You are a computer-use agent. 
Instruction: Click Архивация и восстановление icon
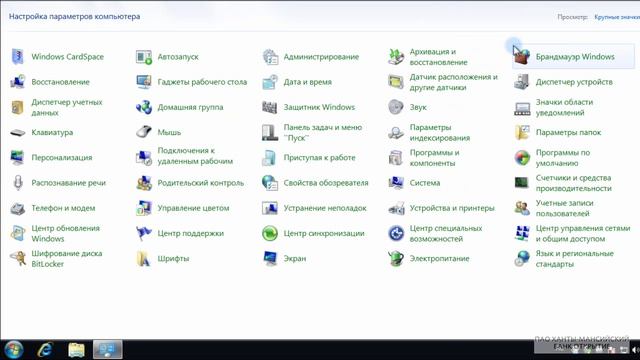click(396, 57)
